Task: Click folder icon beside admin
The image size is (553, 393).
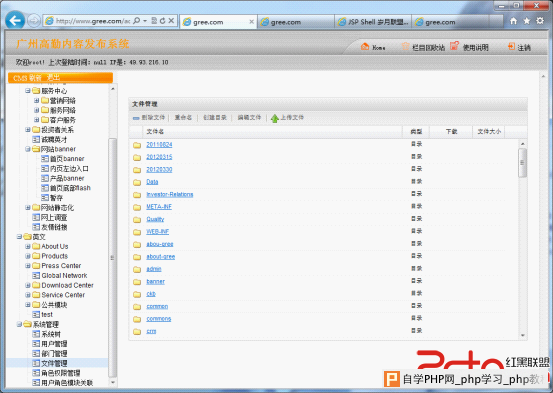Action: coord(137,270)
